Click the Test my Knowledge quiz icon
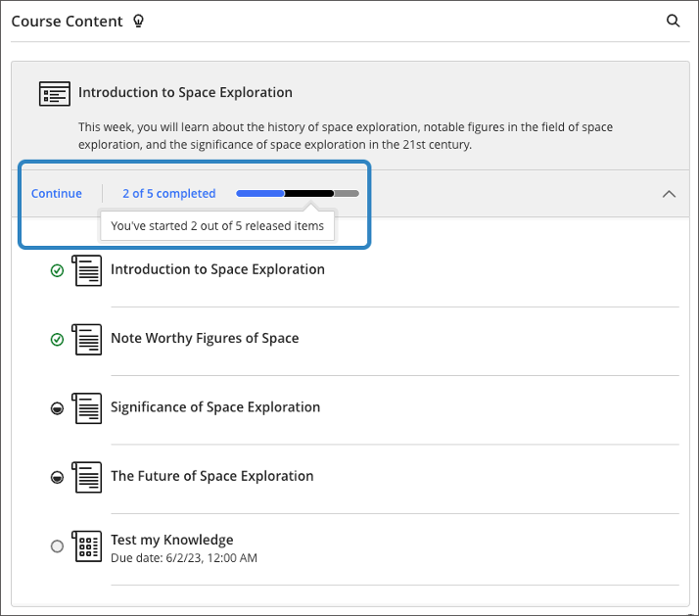Viewport: 699px width, 616px height. point(87,546)
